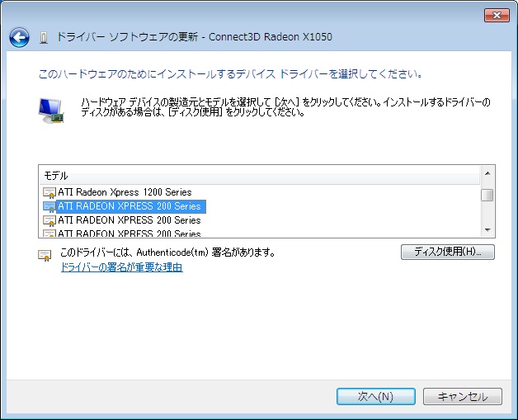Image resolution: width=518 pixels, height=420 pixels.
Task: Click the icon of the highlighted XPRESS 200 entry
Action: click(49, 206)
